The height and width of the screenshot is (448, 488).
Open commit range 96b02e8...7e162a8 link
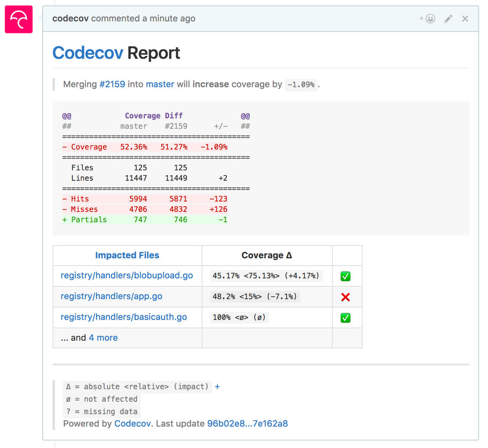tap(247, 424)
